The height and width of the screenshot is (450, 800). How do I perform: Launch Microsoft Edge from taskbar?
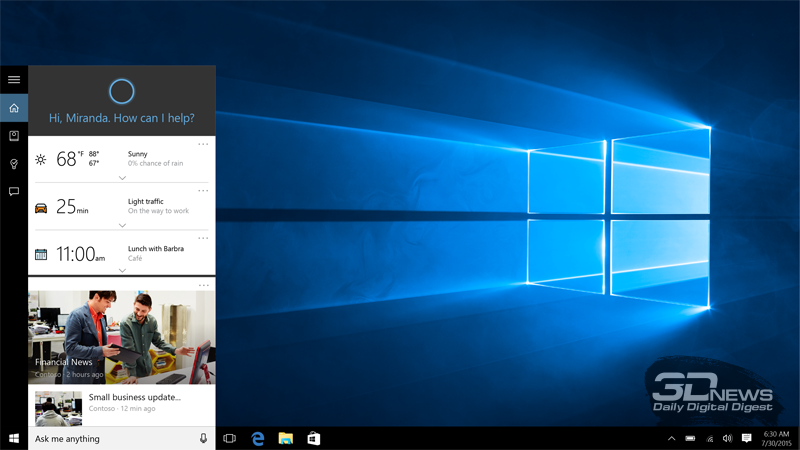258,438
